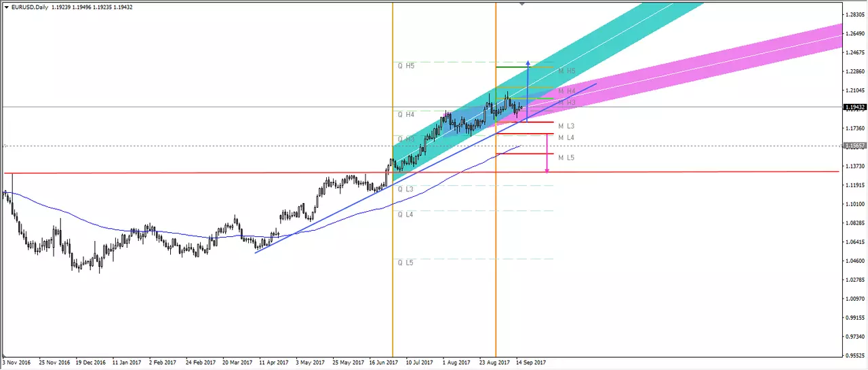
Task: Click the Q H5 pivot label
Action: pyautogui.click(x=406, y=66)
